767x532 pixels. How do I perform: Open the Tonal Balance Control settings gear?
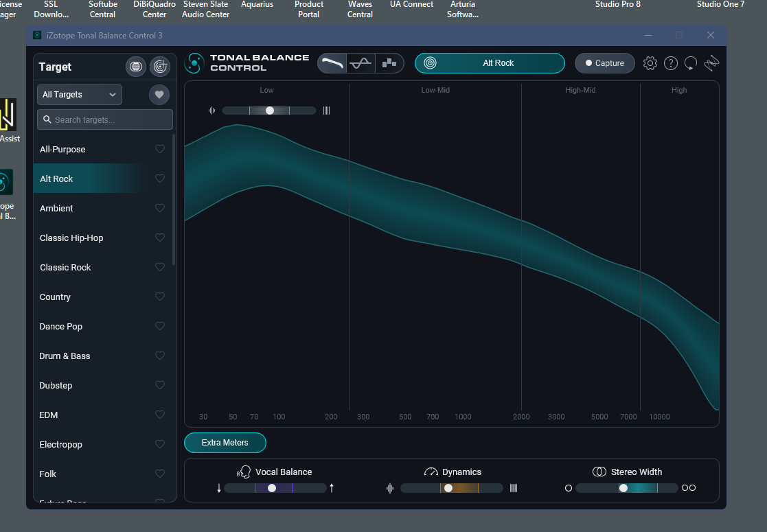coord(650,62)
